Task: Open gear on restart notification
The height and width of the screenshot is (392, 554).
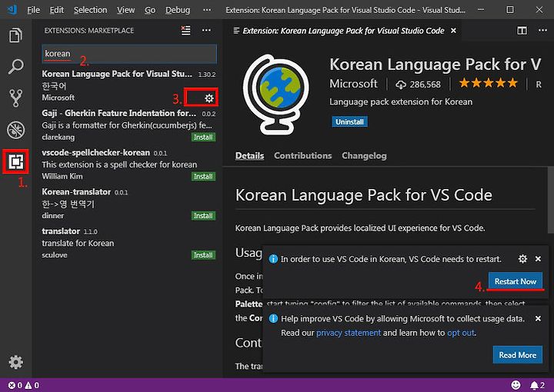Action: pyautogui.click(x=522, y=259)
